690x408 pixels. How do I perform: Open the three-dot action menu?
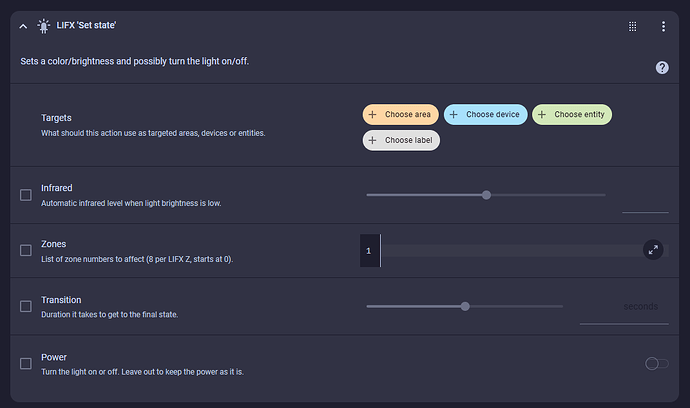(663, 26)
